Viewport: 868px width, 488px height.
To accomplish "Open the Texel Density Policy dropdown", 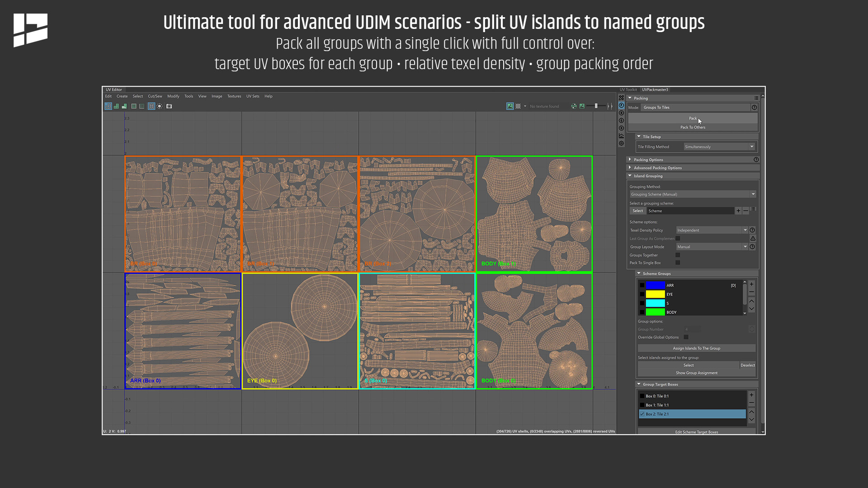I will click(712, 230).
